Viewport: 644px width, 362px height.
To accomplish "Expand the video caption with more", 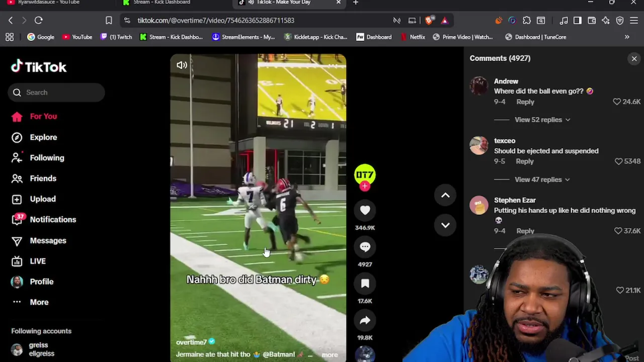I will point(330,355).
